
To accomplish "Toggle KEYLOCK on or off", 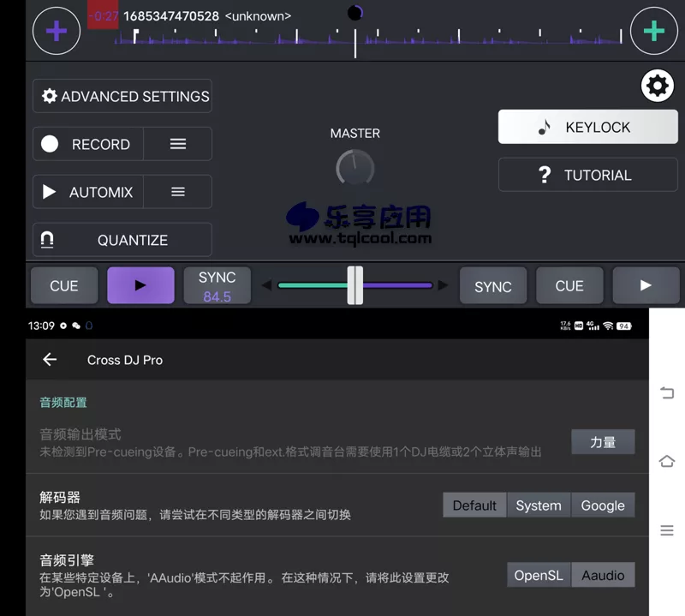I will coord(587,127).
